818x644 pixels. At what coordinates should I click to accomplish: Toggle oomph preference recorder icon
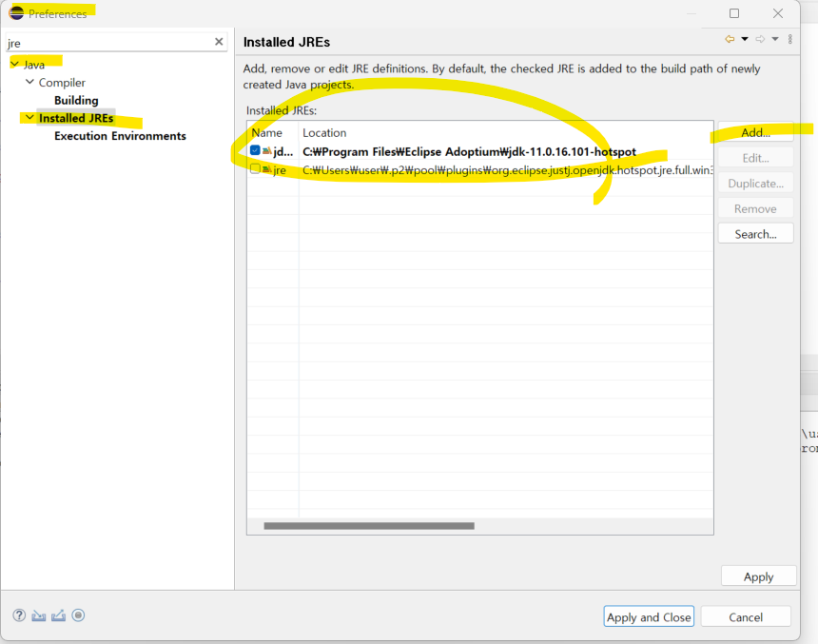point(78,615)
